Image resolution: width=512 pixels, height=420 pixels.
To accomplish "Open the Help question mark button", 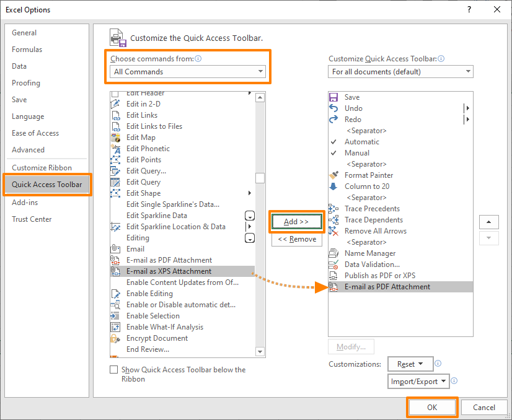I will point(469,9).
